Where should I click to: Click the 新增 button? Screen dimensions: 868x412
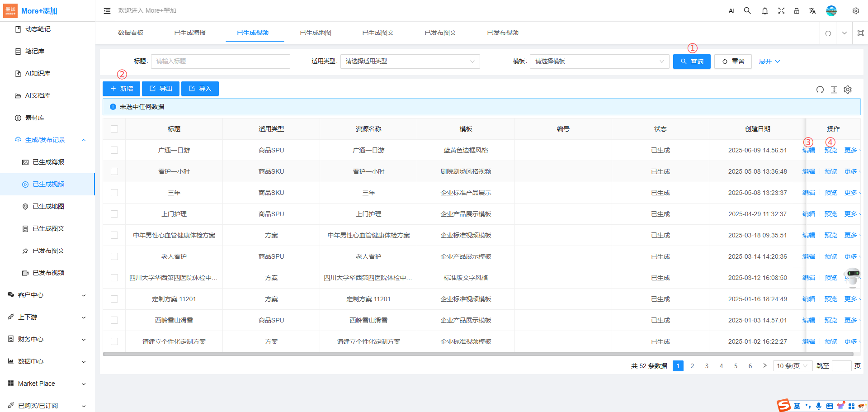(x=121, y=89)
